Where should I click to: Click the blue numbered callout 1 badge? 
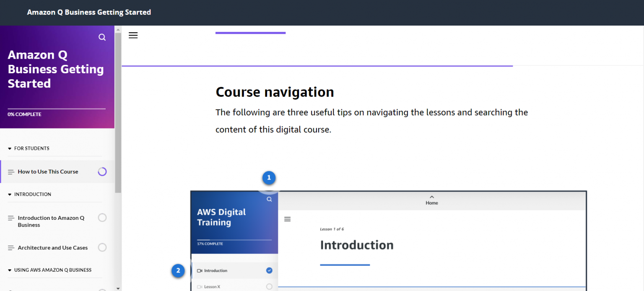269,178
